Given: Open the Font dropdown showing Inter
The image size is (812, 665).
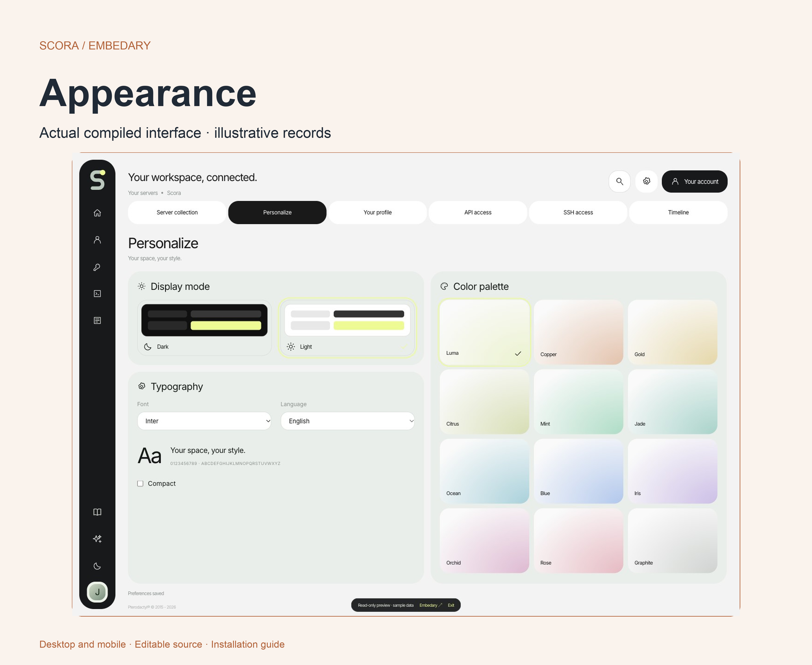Looking at the screenshot, I should 204,421.
